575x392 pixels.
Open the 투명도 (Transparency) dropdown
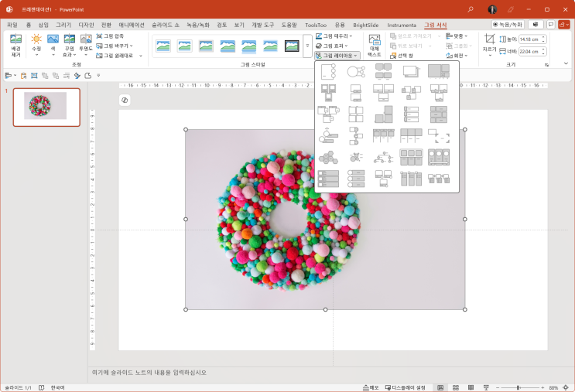tap(86, 45)
